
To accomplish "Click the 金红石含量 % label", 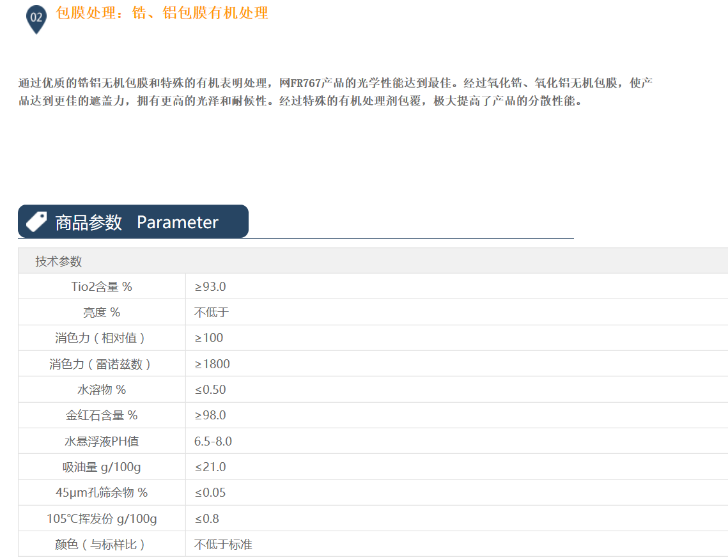I will 102,415.
